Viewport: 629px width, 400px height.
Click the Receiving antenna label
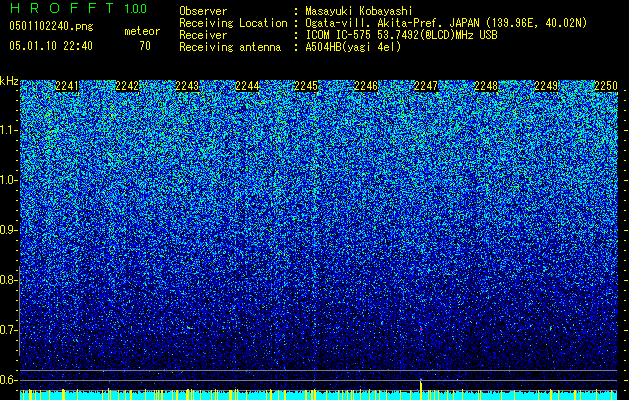click(x=230, y=47)
